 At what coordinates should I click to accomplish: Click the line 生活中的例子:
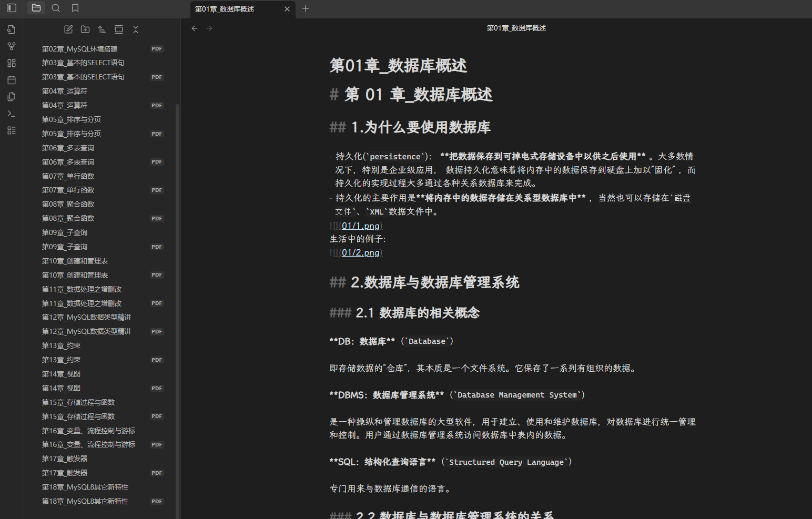click(358, 239)
